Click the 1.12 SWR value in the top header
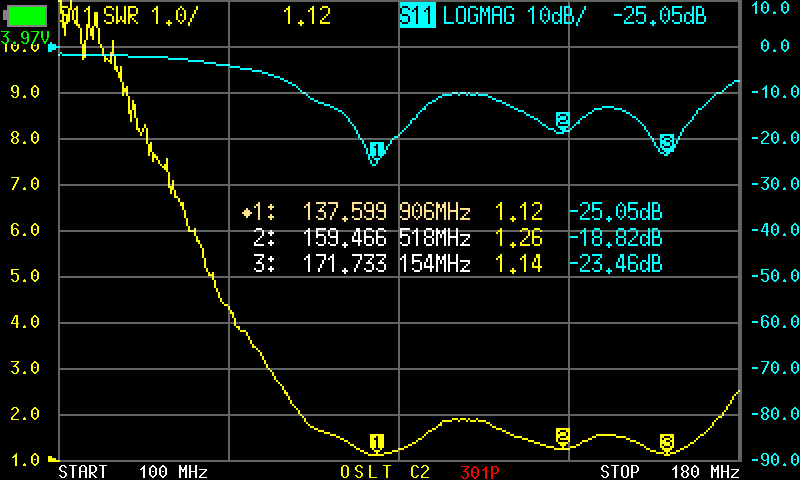 [x=307, y=17]
